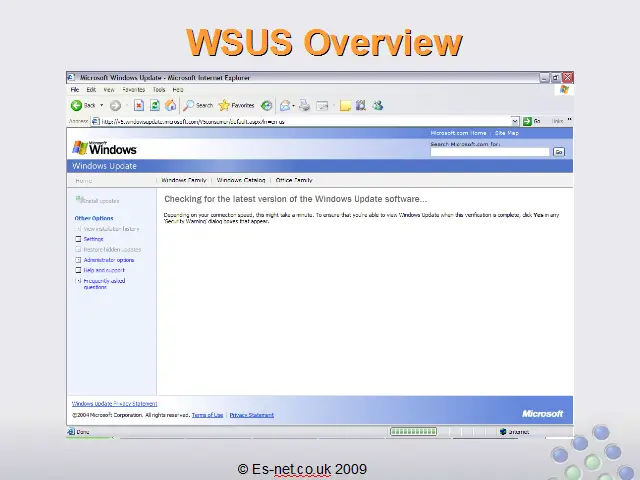The image size is (640, 480).
Task: Click the Internet zone status bar icon
Action: 503,432
